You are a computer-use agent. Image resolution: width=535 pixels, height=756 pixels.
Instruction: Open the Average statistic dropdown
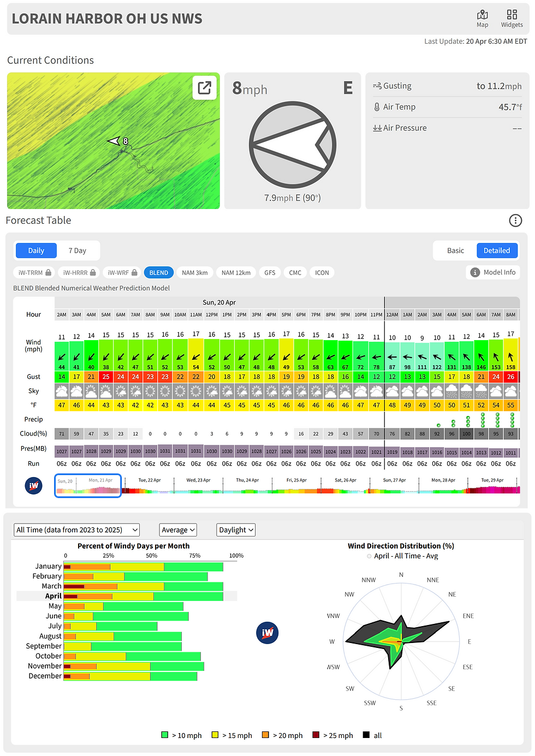177,529
